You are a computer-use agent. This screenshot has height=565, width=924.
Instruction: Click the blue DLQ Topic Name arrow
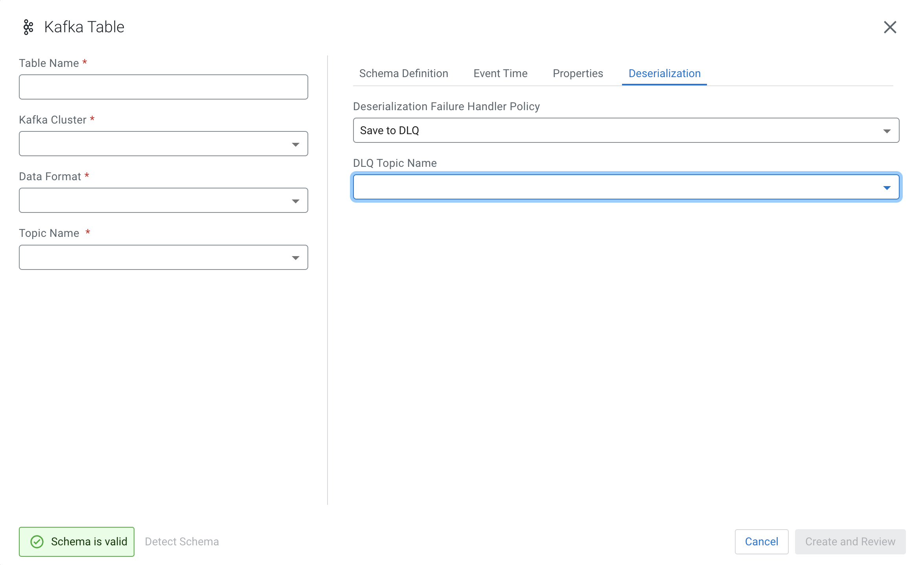click(x=887, y=188)
